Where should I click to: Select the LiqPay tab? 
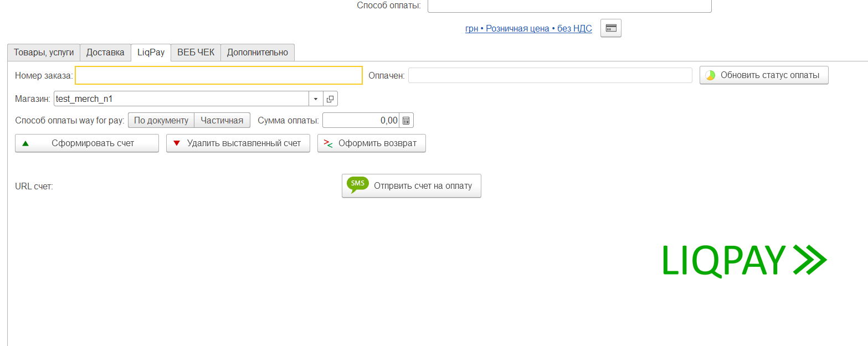point(151,53)
